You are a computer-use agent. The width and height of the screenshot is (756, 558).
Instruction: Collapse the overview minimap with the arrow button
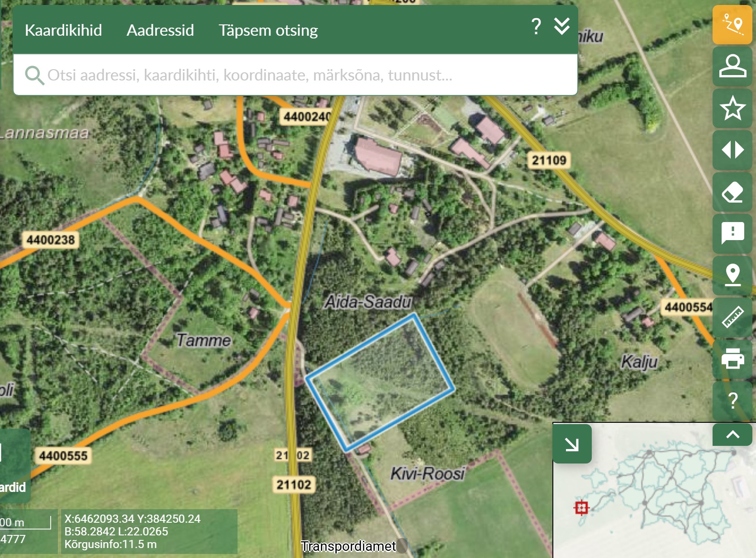point(572,444)
